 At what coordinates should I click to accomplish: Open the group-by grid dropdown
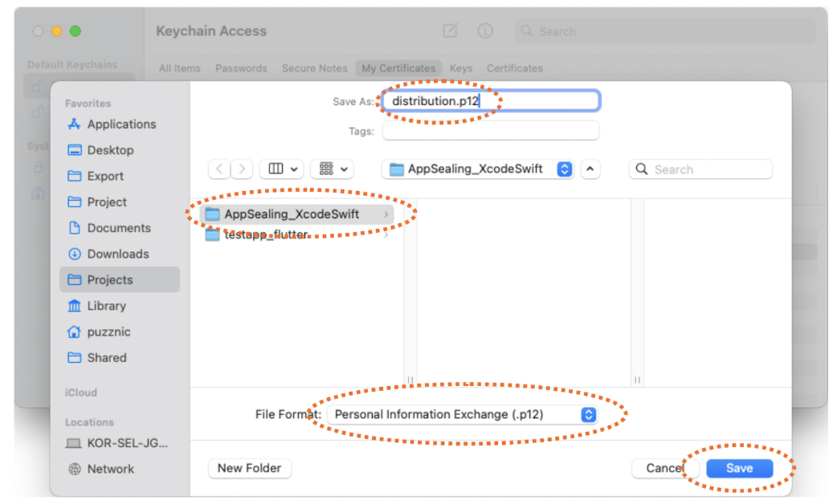point(333,169)
